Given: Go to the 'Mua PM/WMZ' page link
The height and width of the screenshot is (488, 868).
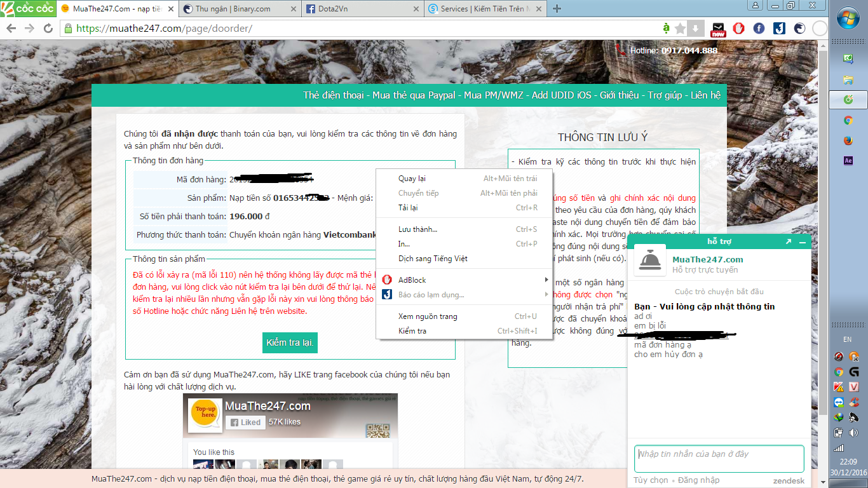Looking at the screenshot, I should click(494, 95).
